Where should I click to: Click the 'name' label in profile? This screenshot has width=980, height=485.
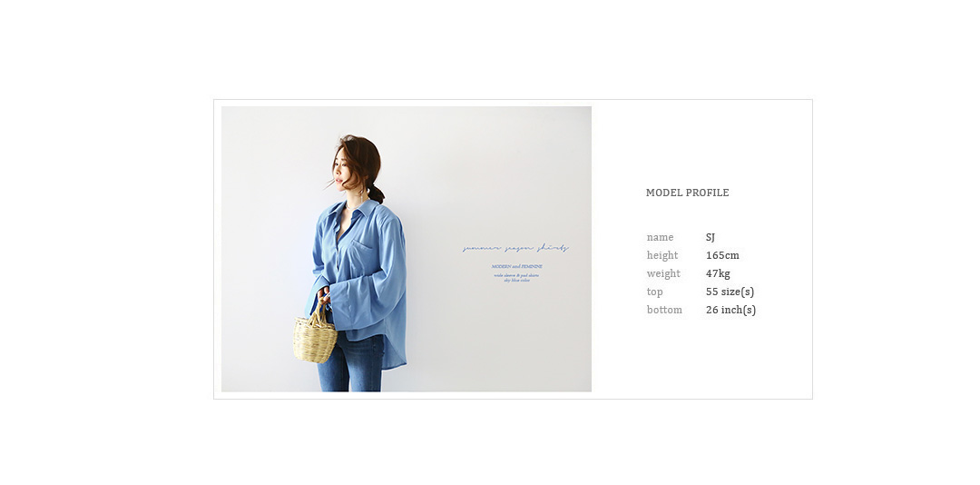(x=660, y=237)
